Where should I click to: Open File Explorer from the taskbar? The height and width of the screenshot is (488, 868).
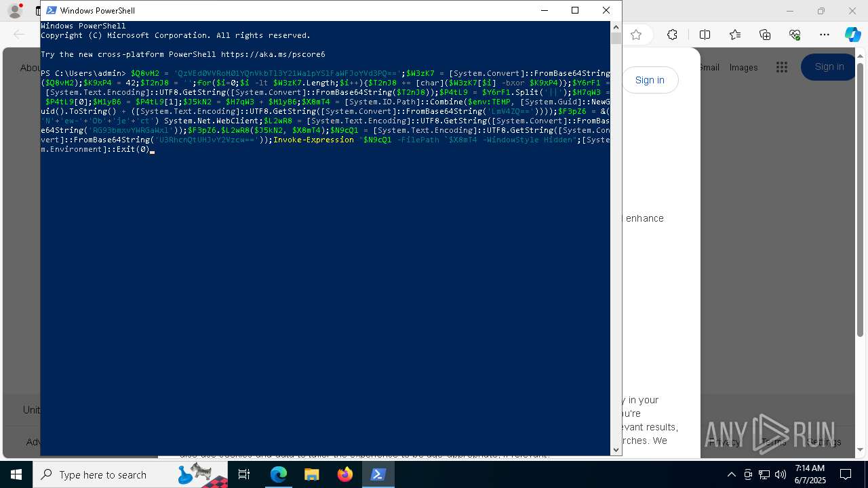point(312,474)
